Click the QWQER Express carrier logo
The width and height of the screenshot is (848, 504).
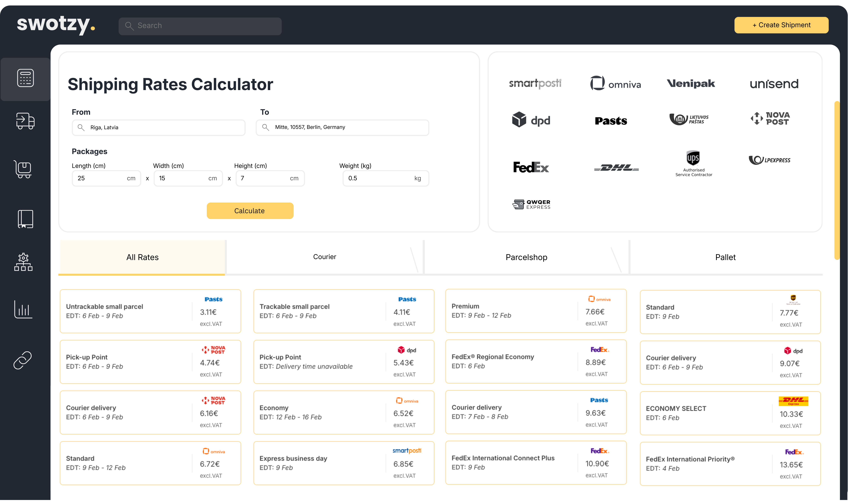click(x=531, y=204)
